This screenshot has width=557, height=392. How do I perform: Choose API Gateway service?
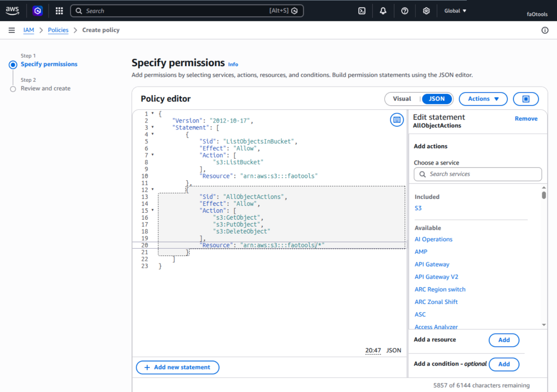(432, 264)
